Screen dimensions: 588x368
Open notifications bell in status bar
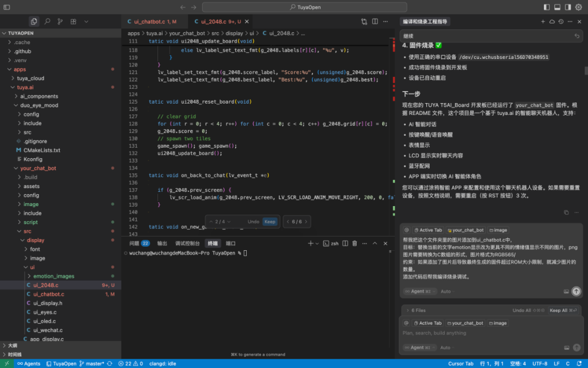click(x=579, y=364)
